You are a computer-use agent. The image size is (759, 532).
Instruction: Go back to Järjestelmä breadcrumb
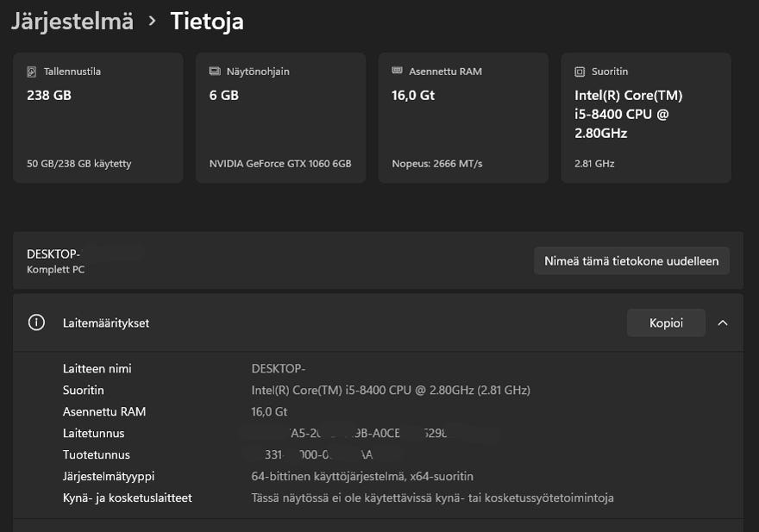pos(72,21)
